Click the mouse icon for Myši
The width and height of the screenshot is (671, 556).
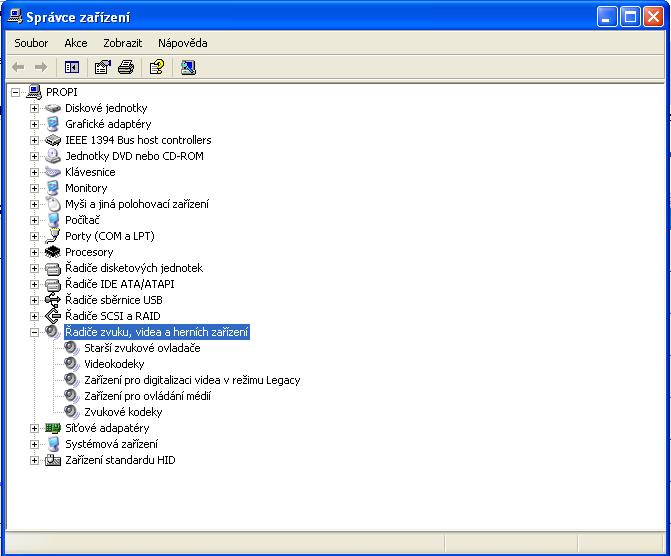[x=53, y=204]
